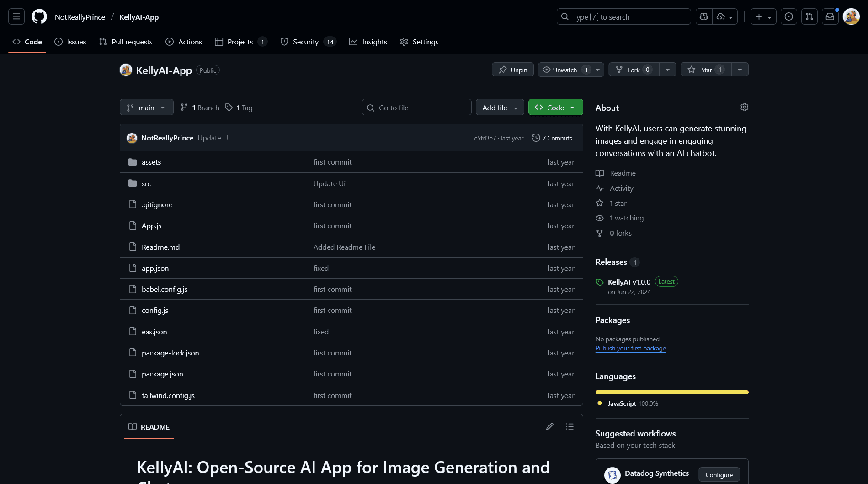Open the notifications inbox

[830, 17]
